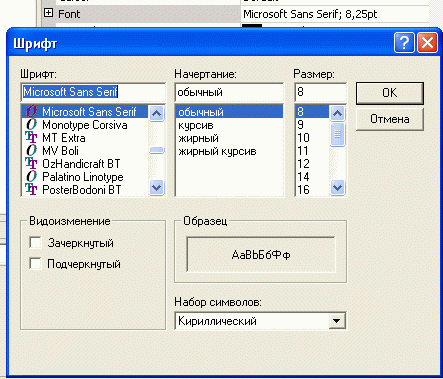The image size is (443, 379).
Task: Select size 8 in list
Action: click(312, 112)
